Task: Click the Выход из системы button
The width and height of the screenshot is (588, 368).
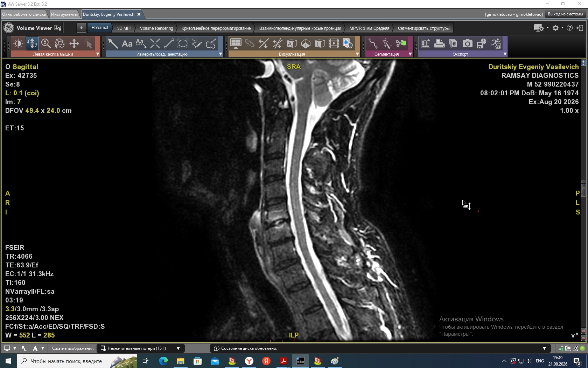Action: 565,14
